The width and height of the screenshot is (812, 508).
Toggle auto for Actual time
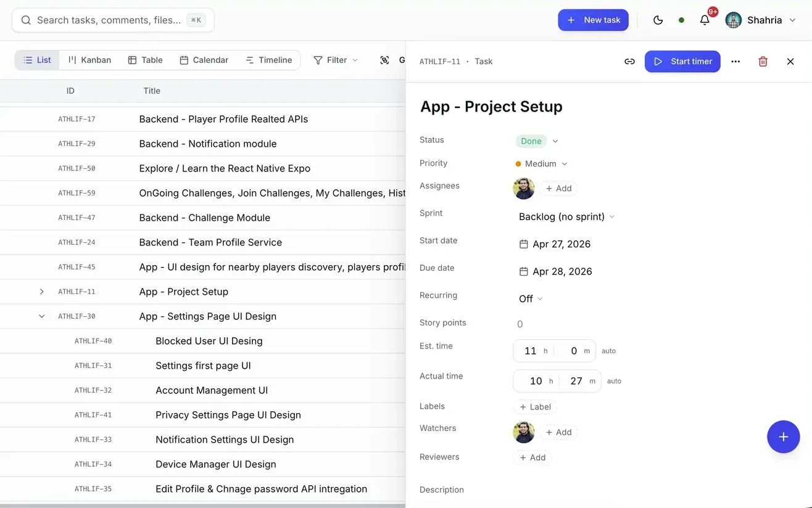click(x=614, y=381)
